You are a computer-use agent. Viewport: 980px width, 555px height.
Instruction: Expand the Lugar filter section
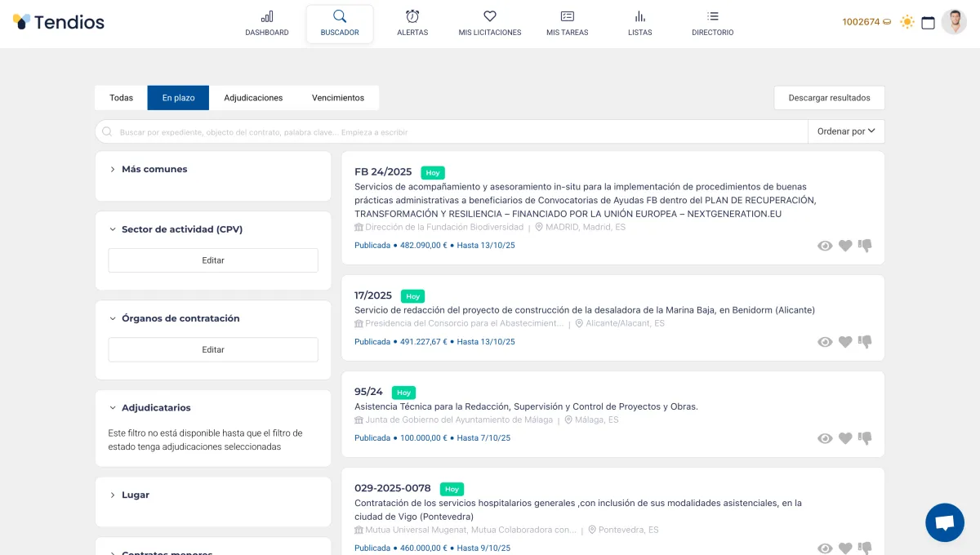(135, 495)
